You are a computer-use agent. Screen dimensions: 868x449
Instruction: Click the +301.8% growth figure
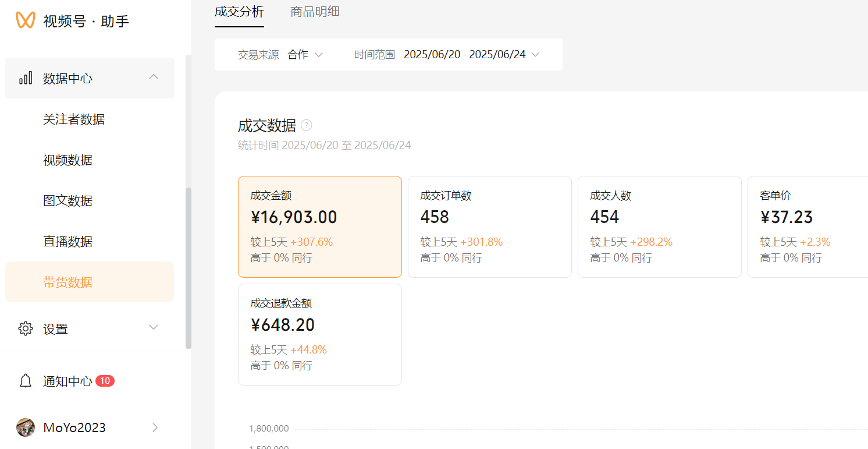coord(482,242)
